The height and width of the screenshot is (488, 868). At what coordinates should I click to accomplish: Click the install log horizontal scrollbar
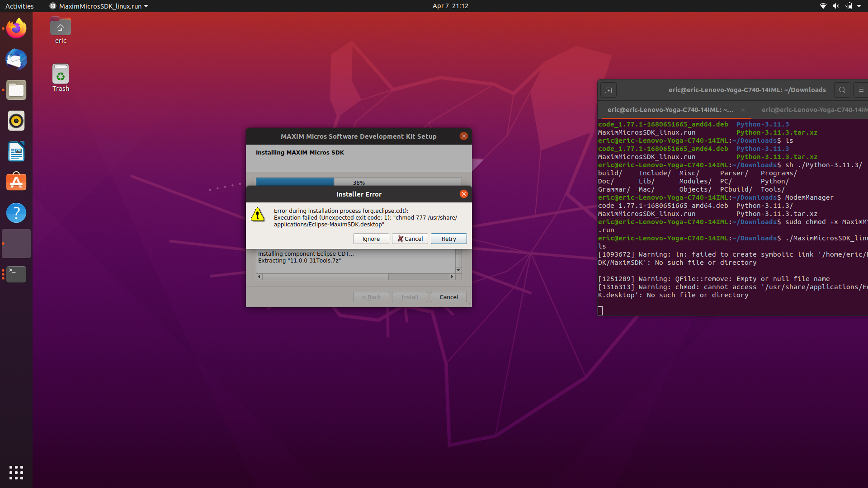pos(355,277)
